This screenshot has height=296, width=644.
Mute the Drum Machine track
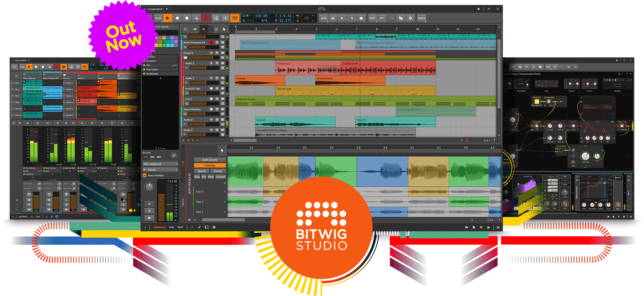pyautogui.click(x=223, y=109)
